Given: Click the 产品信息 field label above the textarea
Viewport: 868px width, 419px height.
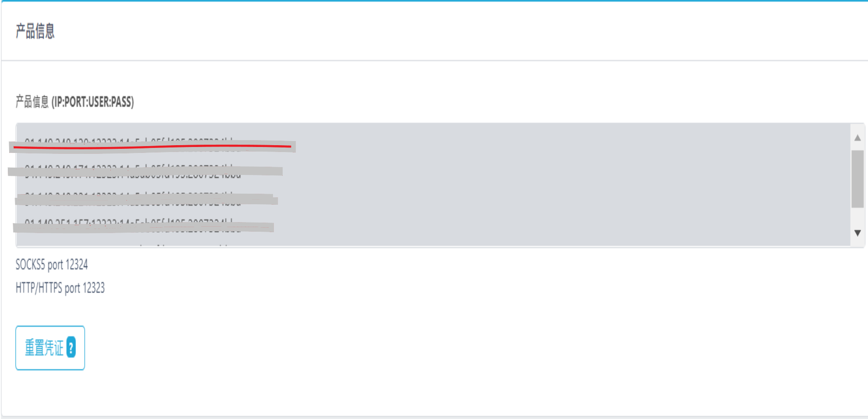Looking at the screenshot, I should click(x=32, y=102).
